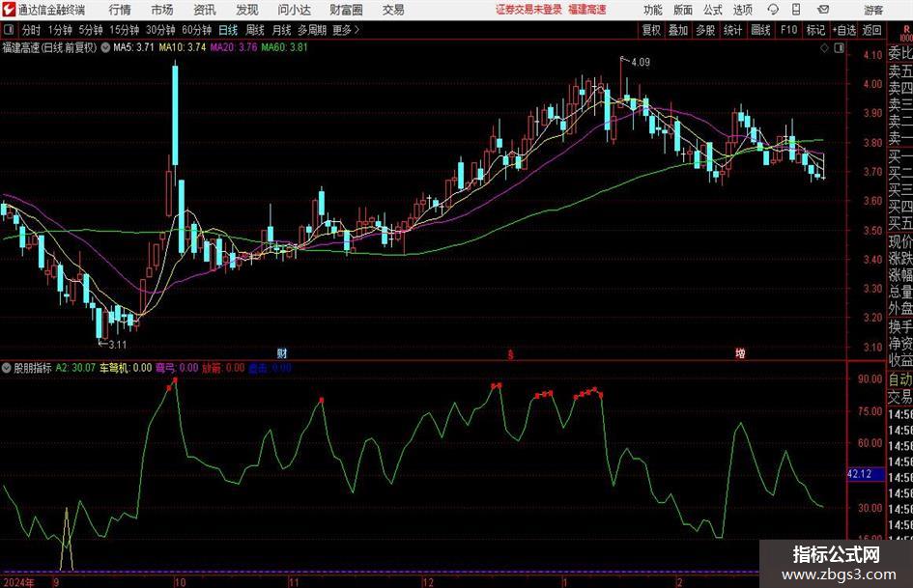Open the 行情 menu
The height and width of the screenshot is (588, 913).
pyautogui.click(x=120, y=10)
